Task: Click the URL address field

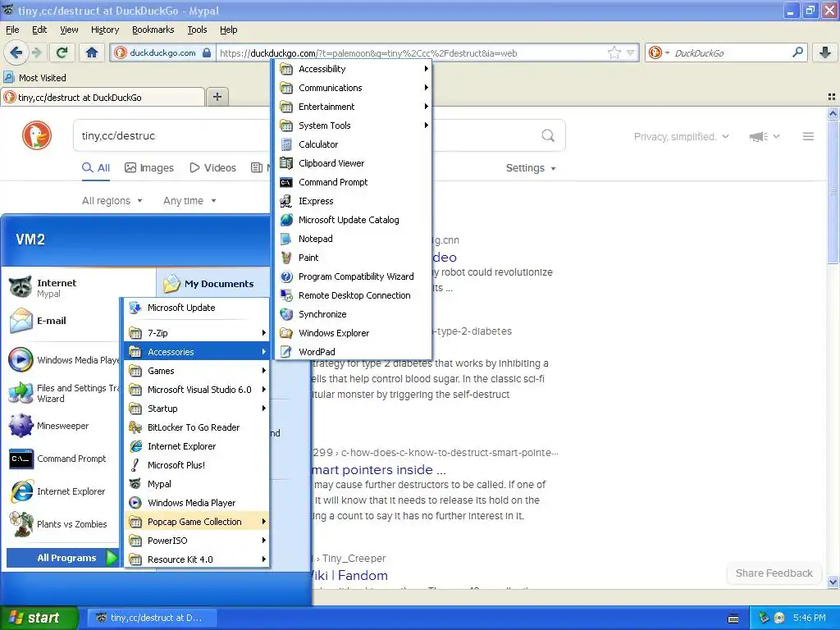Action: [x=413, y=53]
